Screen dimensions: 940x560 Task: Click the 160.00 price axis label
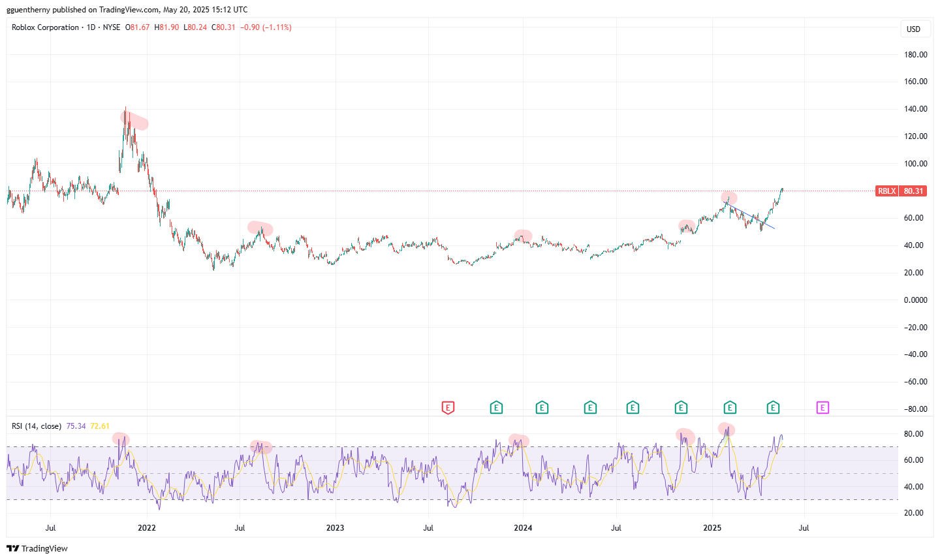(x=916, y=82)
